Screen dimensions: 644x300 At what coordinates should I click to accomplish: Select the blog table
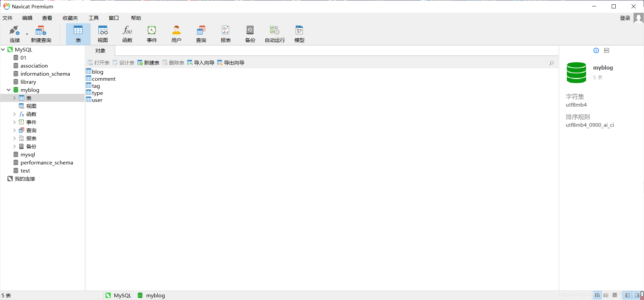(95, 72)
